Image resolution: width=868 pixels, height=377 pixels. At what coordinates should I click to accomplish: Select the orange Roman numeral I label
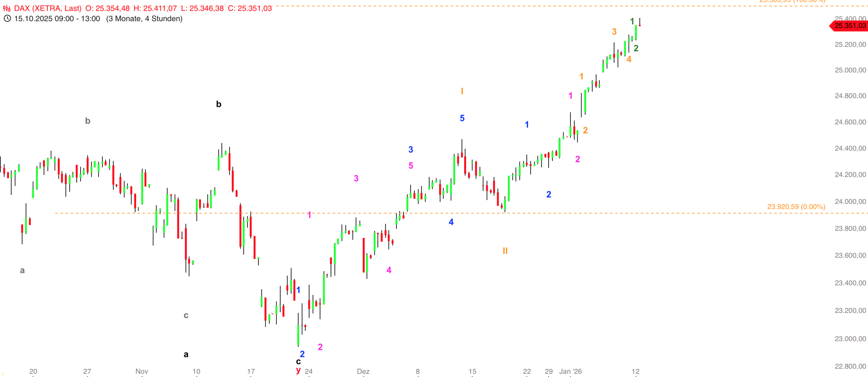tap(462, 91)
